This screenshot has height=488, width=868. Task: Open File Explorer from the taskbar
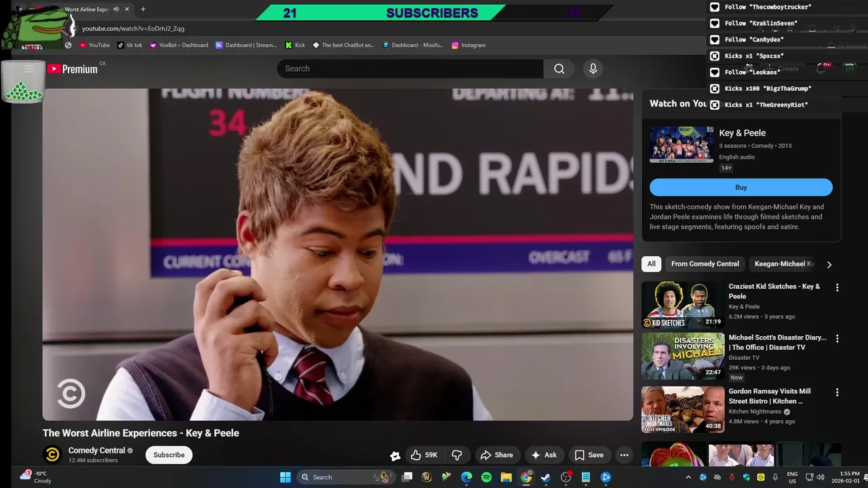(x=506, y=477)
